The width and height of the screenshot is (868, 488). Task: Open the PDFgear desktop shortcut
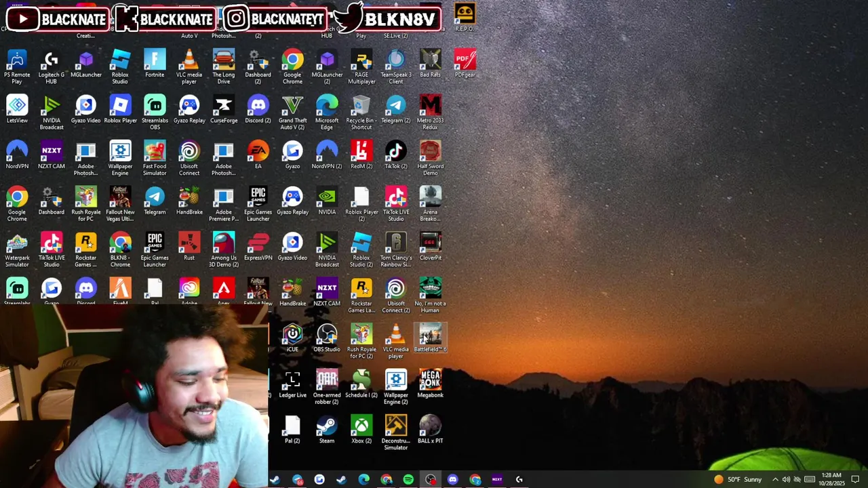[465, 64]
